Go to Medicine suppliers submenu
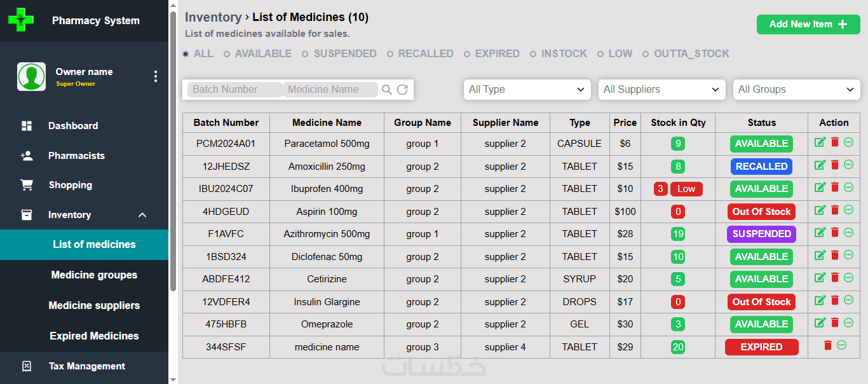868x384 pixels. click(x=94, y=305)
